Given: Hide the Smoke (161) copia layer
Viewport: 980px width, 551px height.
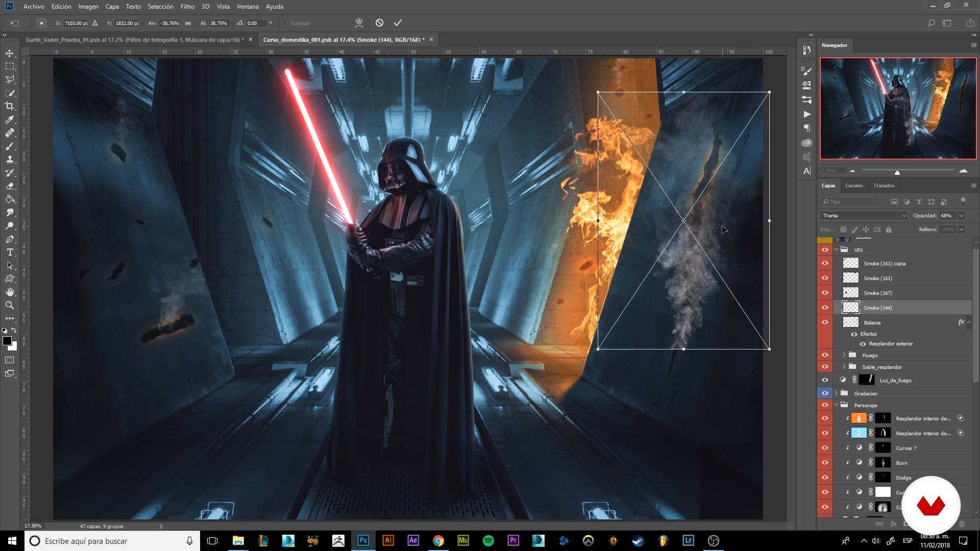Looking at the screenshot, I should 825,263.
